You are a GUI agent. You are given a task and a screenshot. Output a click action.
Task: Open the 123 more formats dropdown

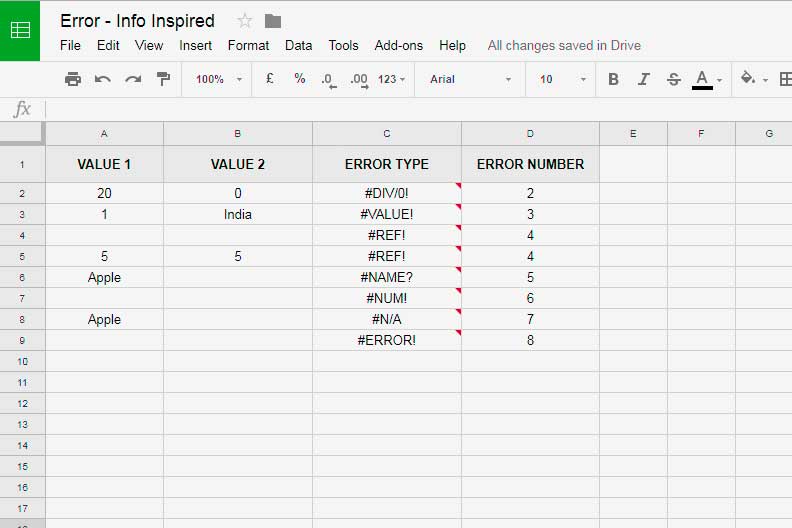tap(391, 79)
